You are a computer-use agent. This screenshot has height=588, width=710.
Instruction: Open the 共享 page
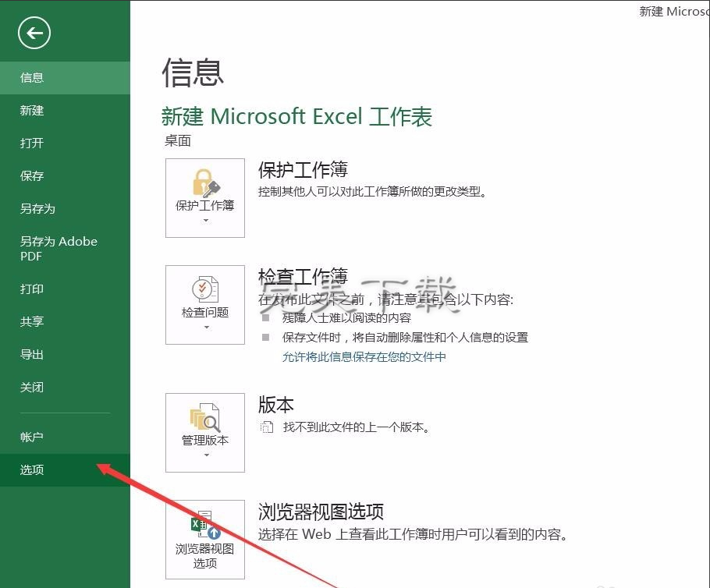[x=65, y=321]
